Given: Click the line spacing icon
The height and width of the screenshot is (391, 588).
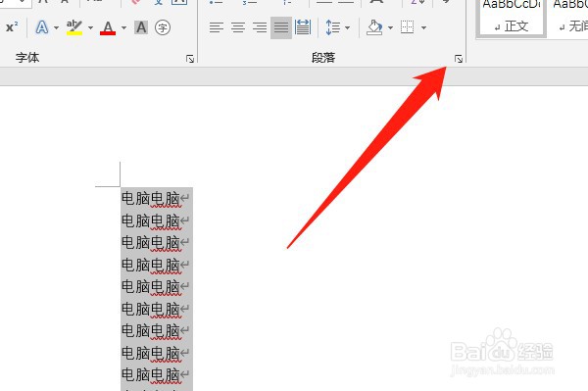Looking at the screenshot, I should coord(333,27).
